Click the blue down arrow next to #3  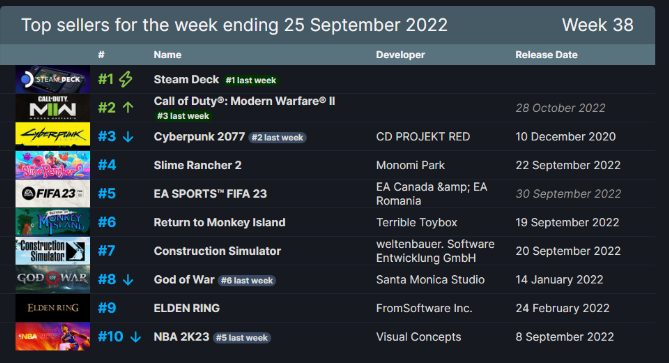128,137
